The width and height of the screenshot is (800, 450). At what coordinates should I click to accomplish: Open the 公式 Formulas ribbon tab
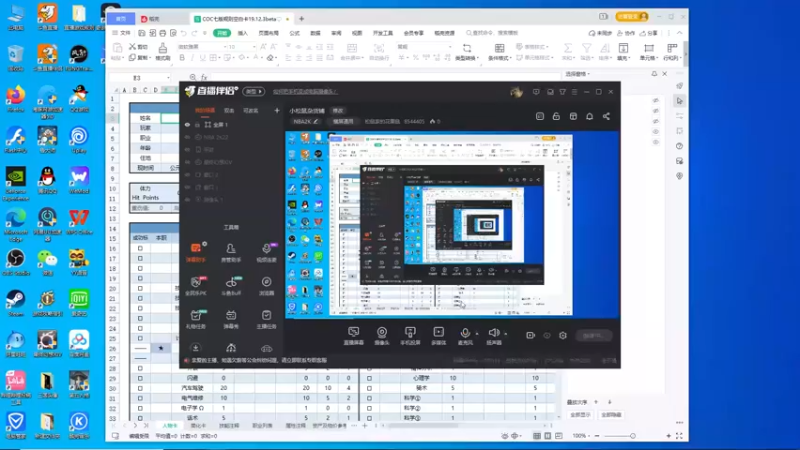pos(294,33)
